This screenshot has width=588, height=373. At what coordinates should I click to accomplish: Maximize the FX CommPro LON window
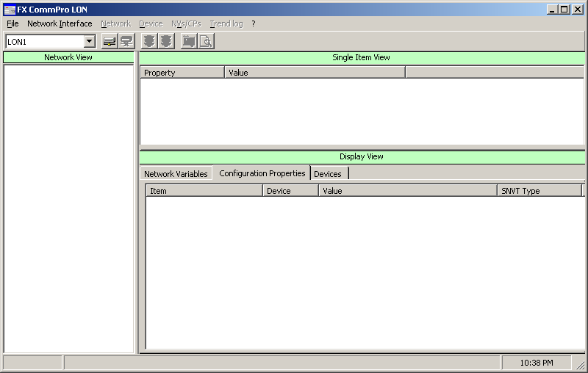click(x=564, y=10)
